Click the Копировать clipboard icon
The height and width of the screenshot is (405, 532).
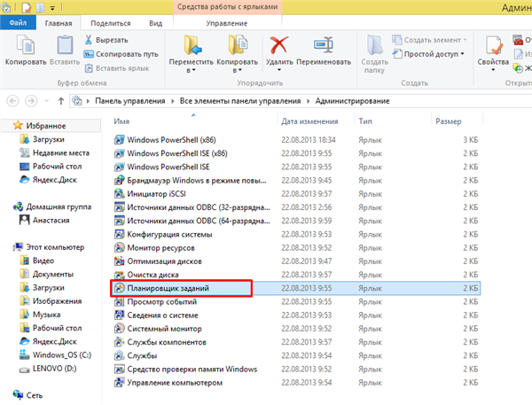(26, 45)
